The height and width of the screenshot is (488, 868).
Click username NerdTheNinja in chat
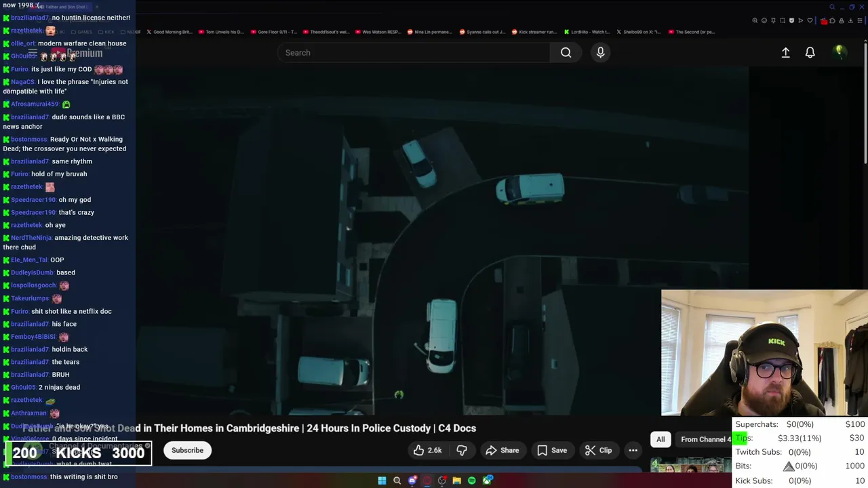pyautogui.click(x=31, y=238)
